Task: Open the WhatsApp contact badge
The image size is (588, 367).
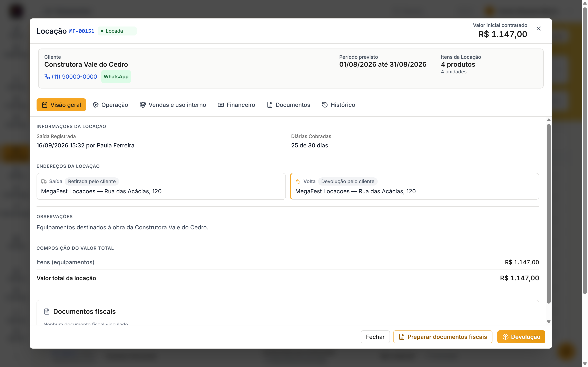Action: (x=116, y=77)
